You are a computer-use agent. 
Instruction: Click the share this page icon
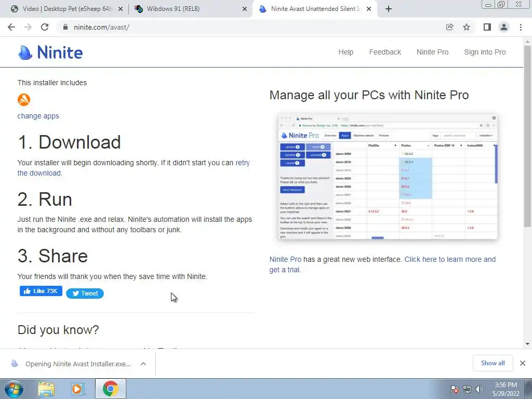449,27
